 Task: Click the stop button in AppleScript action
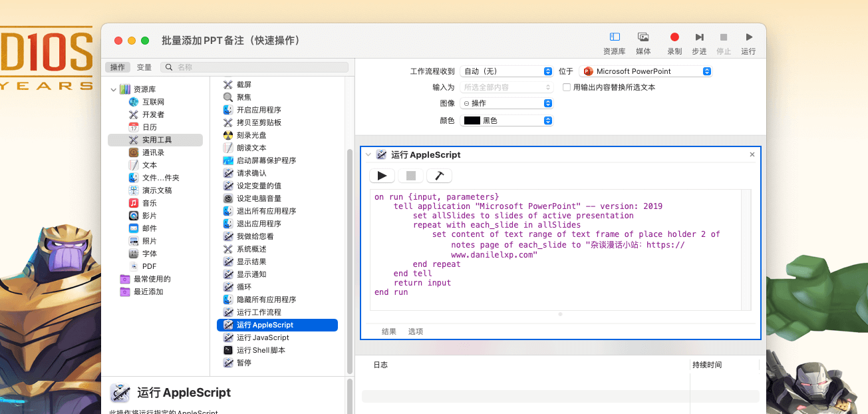pyautogui.click(x=410, y=176)
